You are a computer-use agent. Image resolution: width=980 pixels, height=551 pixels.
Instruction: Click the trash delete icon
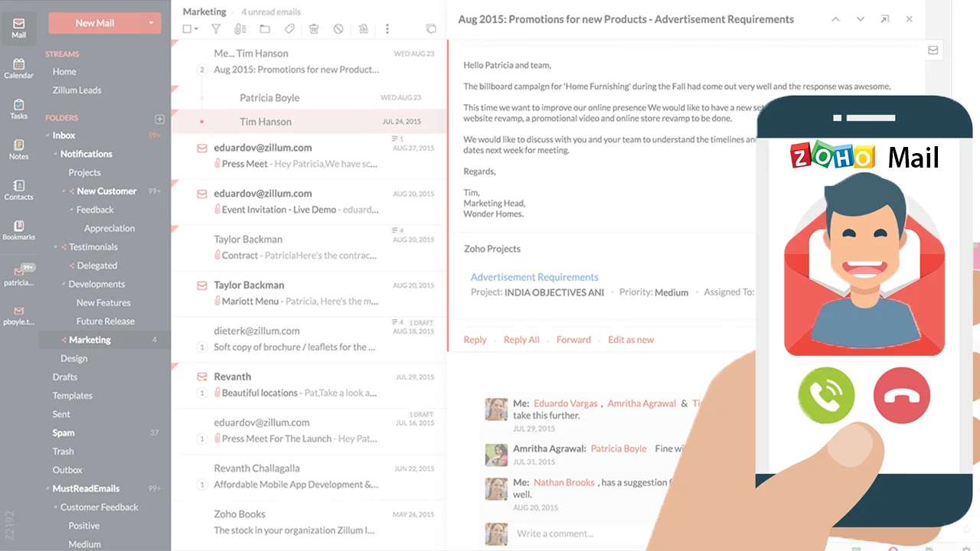tap(314, 29)
